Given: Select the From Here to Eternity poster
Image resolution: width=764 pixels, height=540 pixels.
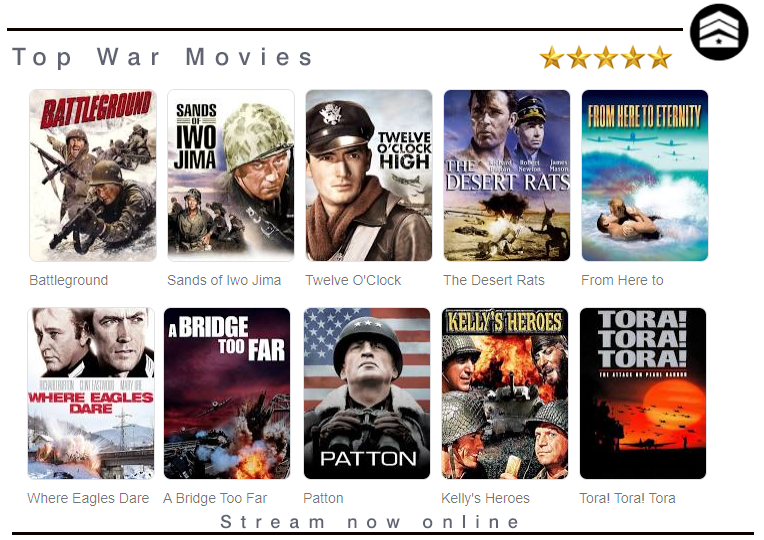Looking at the screenshot, I should click(645, 175).
